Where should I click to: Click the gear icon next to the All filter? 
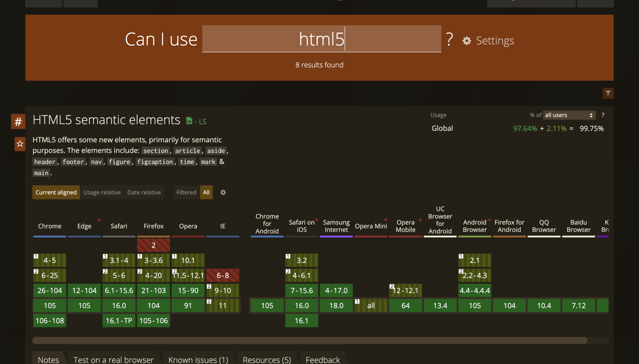pyautogui.click(x=223, y=192)
